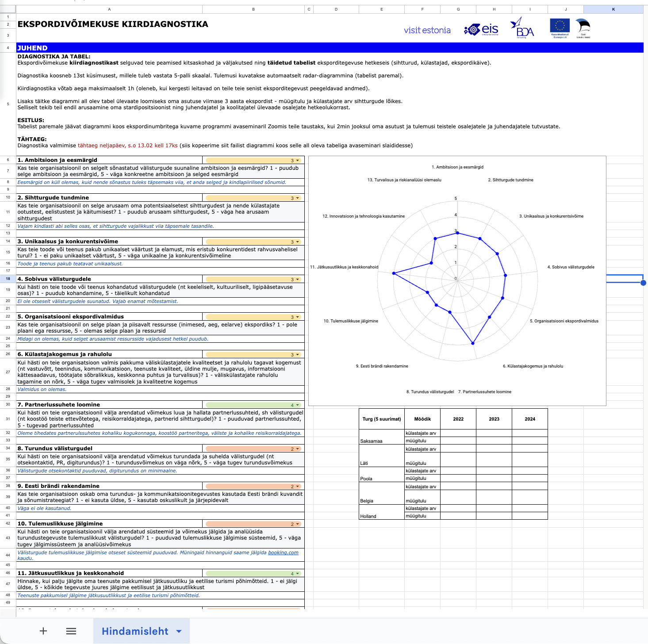Select the 2024 column header cell

pyautogui.click(x=530, y=419)
